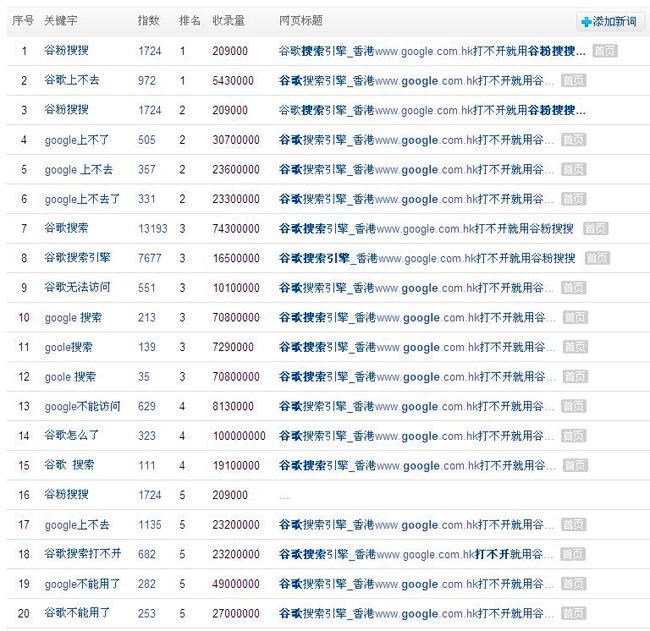Click index value 7677
The height and width of the screenshot is (631, 650).
150,258
